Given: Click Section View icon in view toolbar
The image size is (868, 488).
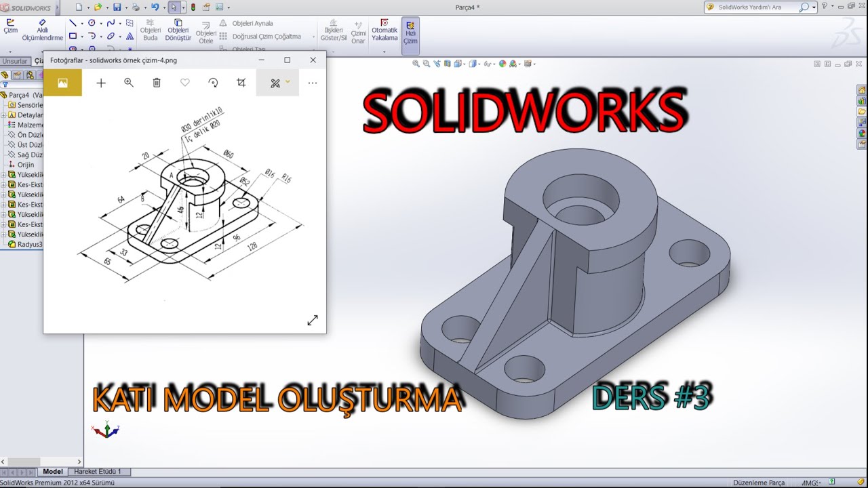Looking at the screenshot, I should [448, 64].
